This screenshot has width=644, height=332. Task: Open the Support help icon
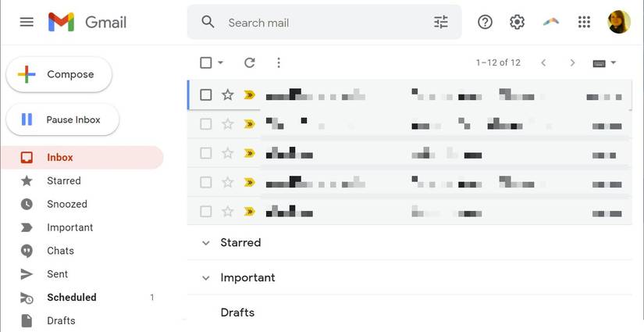(485, 22)
